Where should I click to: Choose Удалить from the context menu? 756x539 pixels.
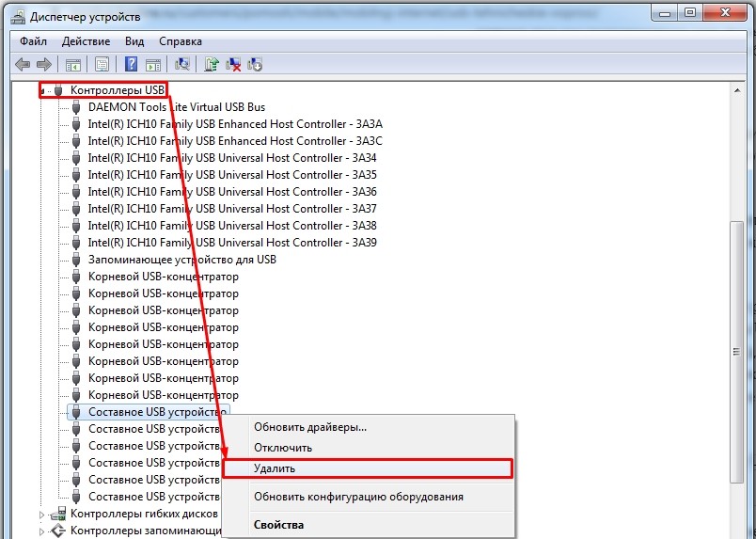click(275, 468)
